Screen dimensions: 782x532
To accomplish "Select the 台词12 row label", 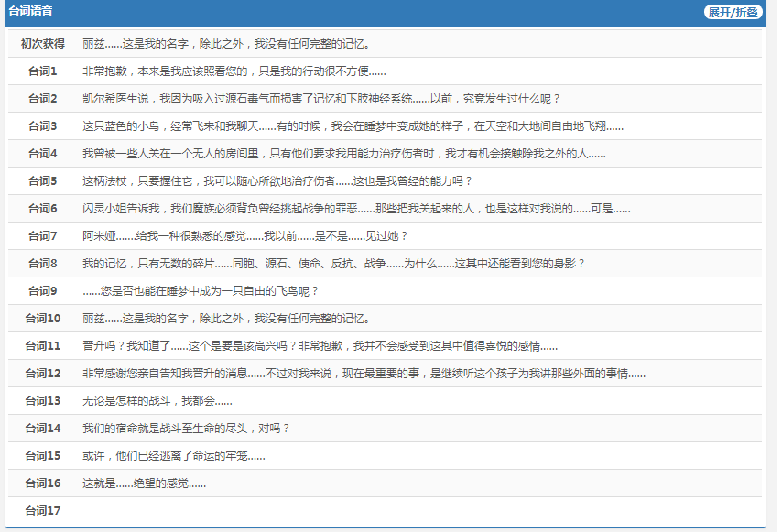I will (43, 374).
